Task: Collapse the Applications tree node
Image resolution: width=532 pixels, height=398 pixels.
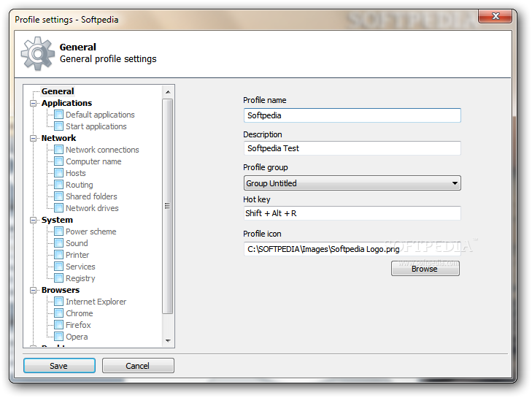Action: [34, 103]
